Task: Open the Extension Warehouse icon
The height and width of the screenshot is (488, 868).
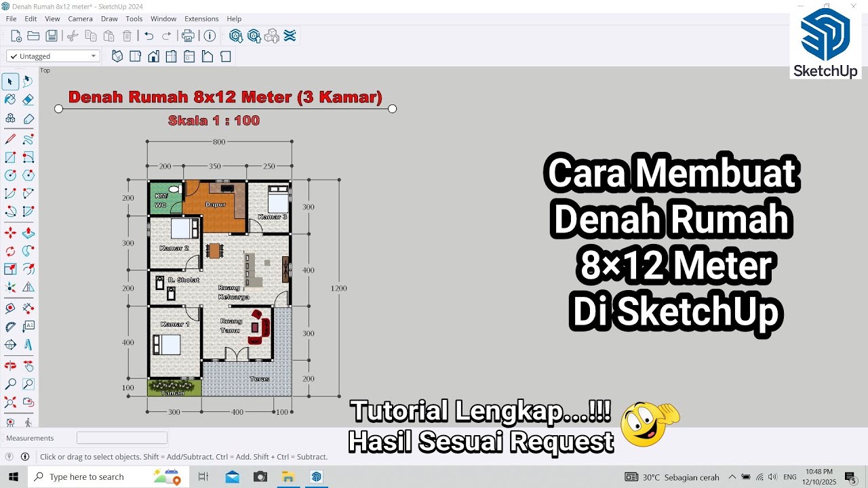Action: (x=290, y=36)
